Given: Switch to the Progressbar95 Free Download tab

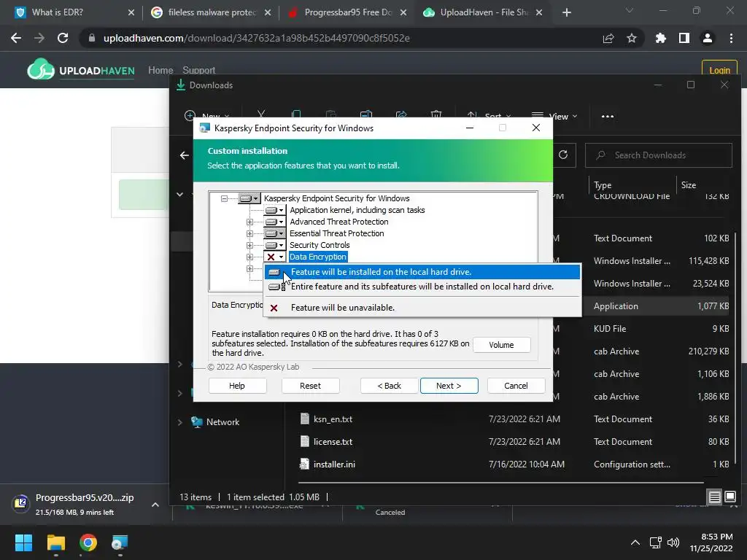Looking at the screenshot, I should pos(347,12).
